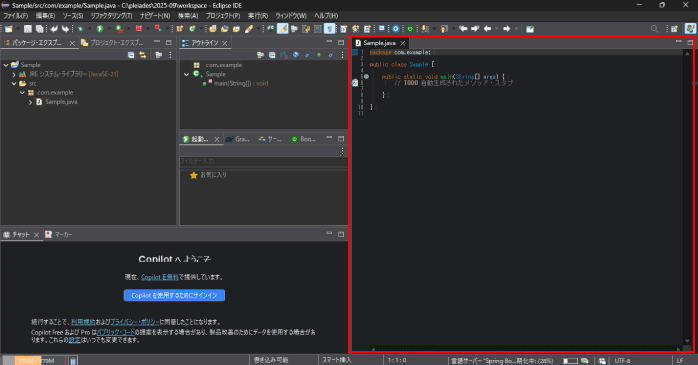Viewport: 698px width, 365px height.
Task: Click the New Java Package toolbar icon
Action: [x=179, y=29]
